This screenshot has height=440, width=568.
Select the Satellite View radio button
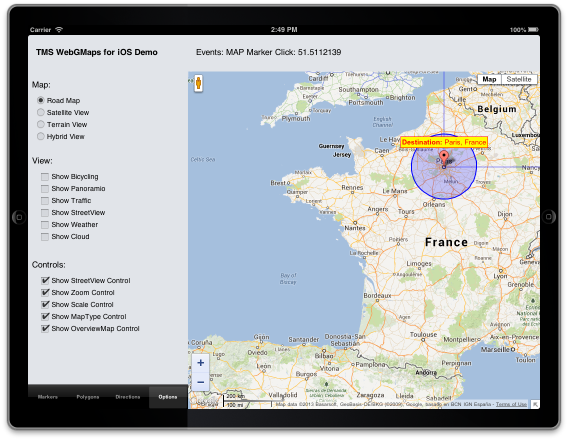pyautogui.click(x=41, y=112)
